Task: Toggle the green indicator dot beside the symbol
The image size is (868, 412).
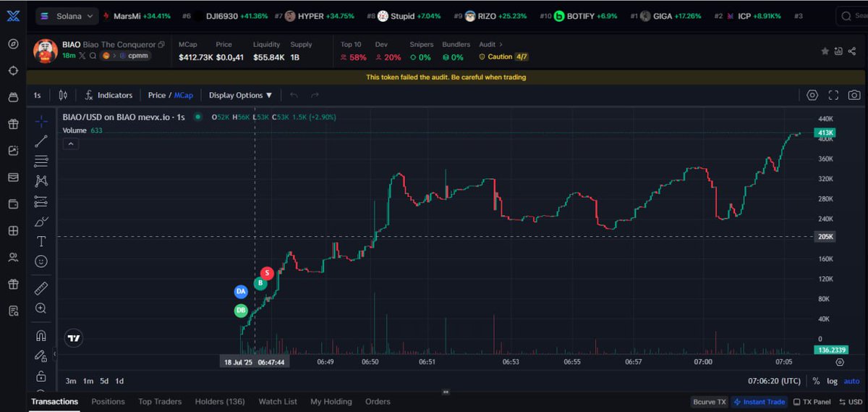Action: pos(197,117)
